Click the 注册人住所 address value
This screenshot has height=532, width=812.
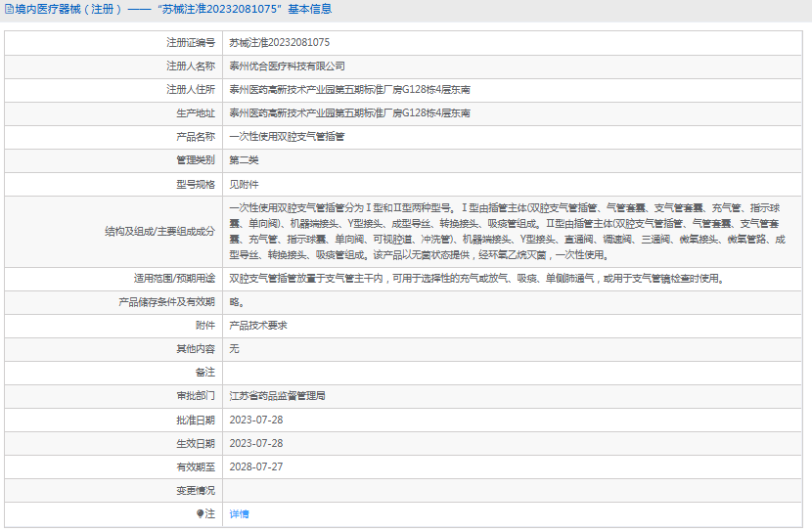click(349, 90)
